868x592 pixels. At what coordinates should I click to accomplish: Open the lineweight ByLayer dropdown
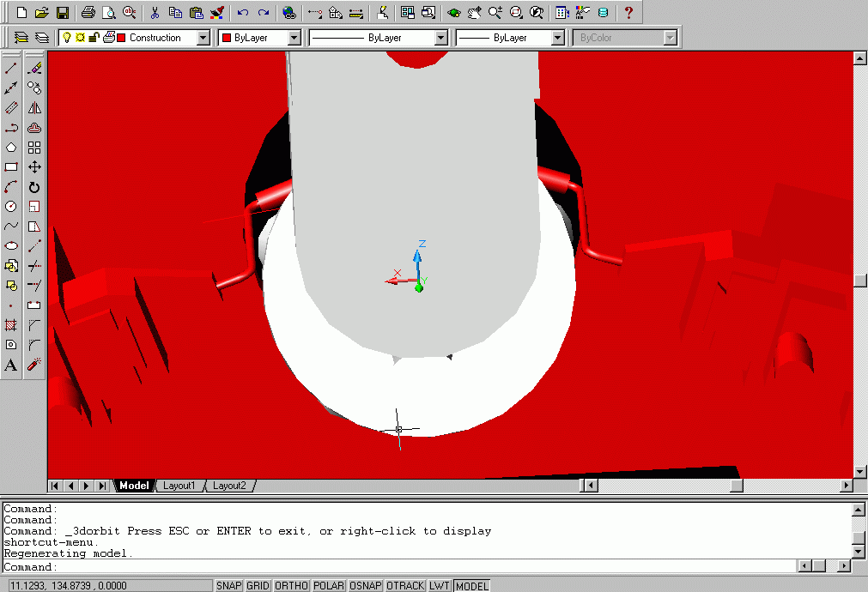pyautogui.click(x=557, y=38)
